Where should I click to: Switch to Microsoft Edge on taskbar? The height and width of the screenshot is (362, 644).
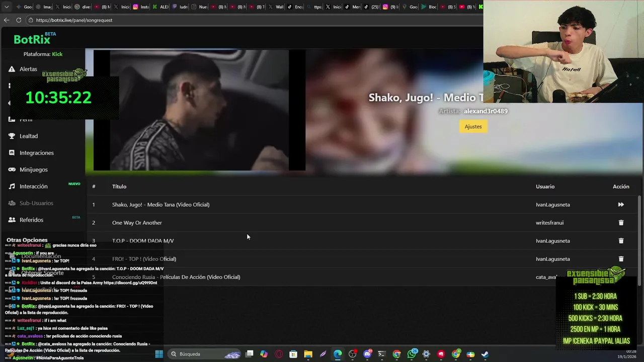point(338,354)
